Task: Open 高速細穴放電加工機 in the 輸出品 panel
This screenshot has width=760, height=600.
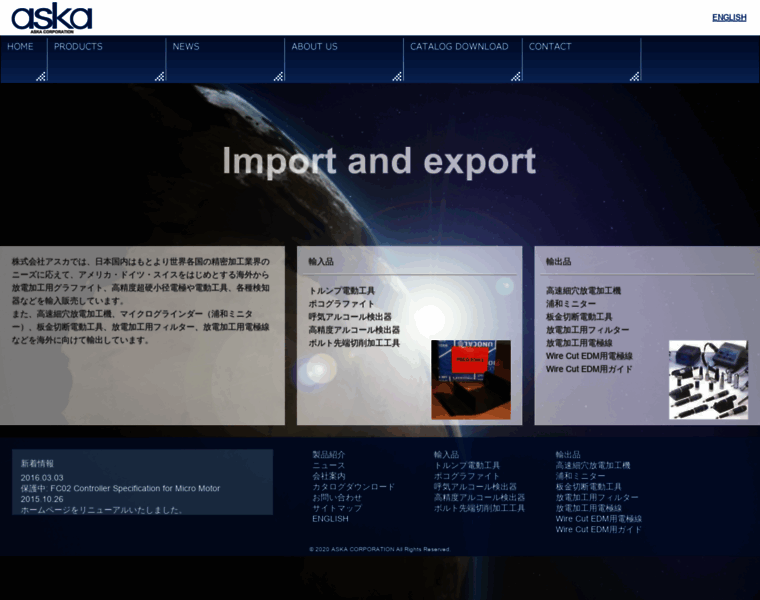Action: click(584, 291)
